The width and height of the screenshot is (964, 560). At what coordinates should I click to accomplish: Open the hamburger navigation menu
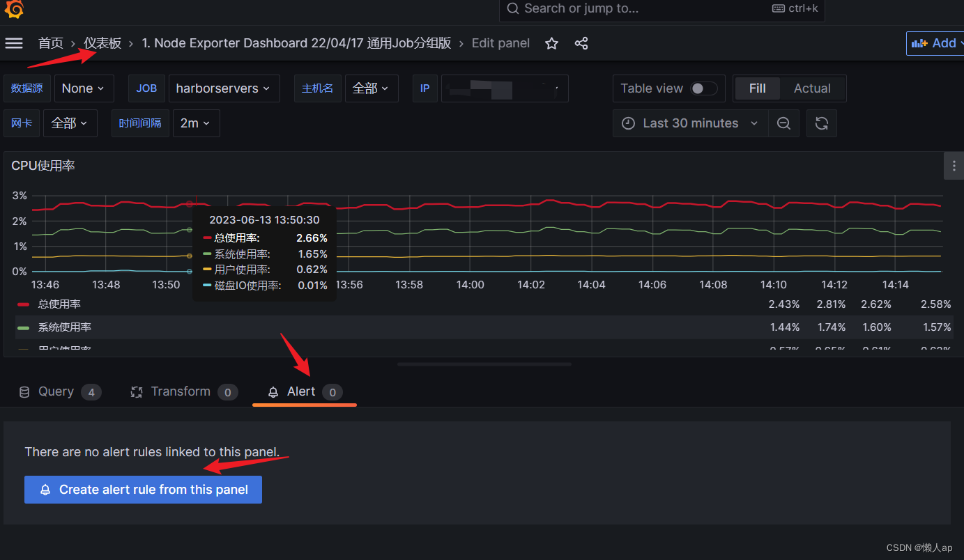coord(14,43)
